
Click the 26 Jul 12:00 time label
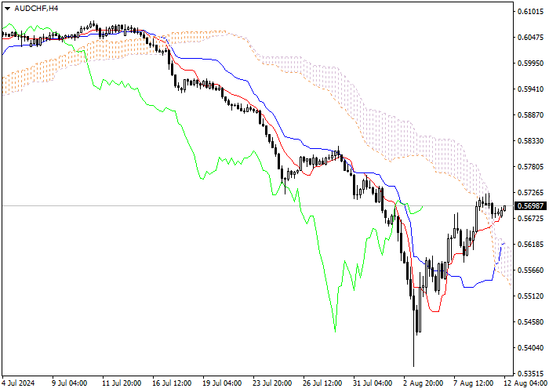[322, 383]
